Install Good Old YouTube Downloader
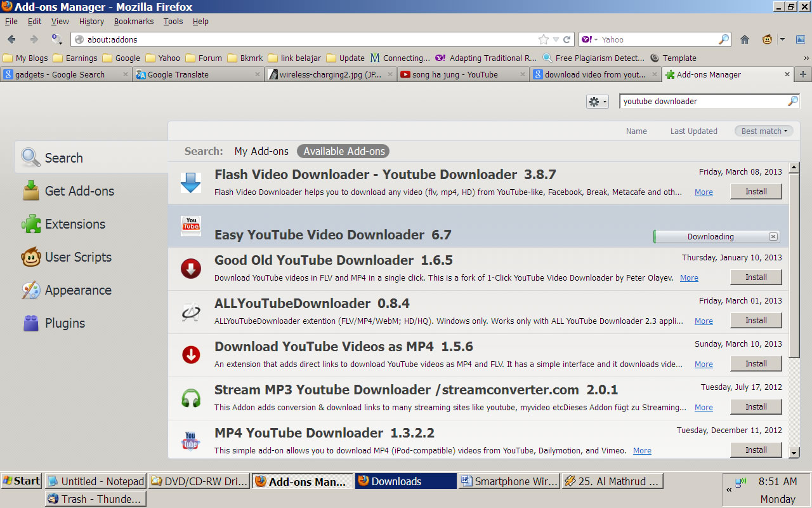Image resolution: width=812 pixels, height=508 pixels. click(756, 277)
